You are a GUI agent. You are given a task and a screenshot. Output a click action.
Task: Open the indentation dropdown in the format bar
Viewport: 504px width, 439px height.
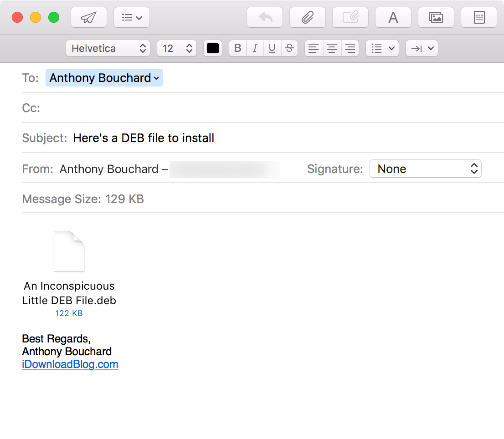pos(422,48)
